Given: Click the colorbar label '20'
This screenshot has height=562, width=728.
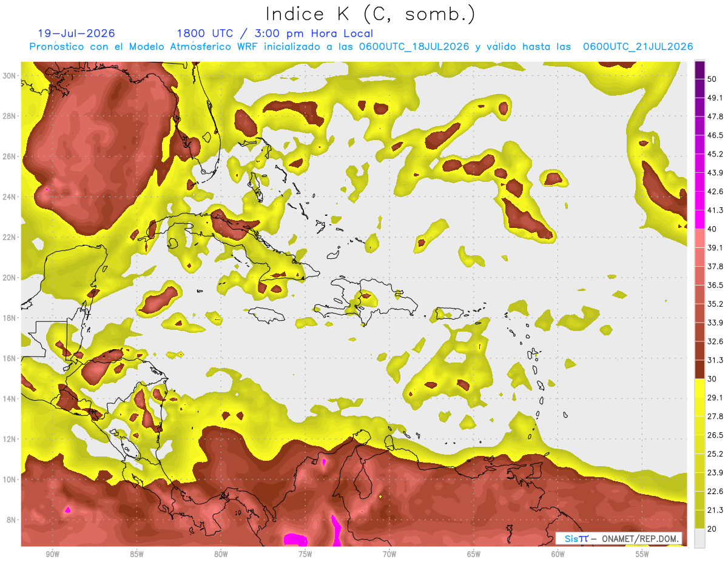Looking at the screenshot, I should 712,529.
